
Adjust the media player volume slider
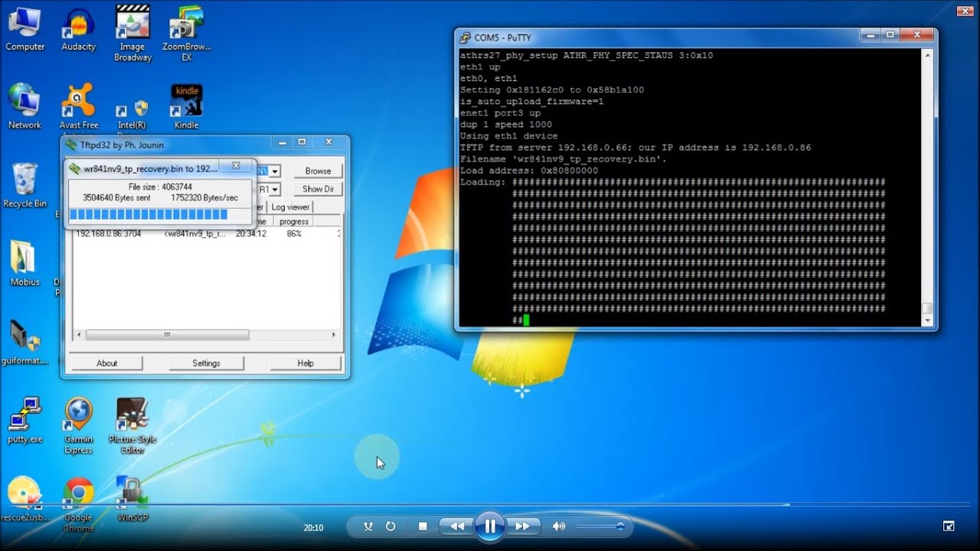pos(600,527)
